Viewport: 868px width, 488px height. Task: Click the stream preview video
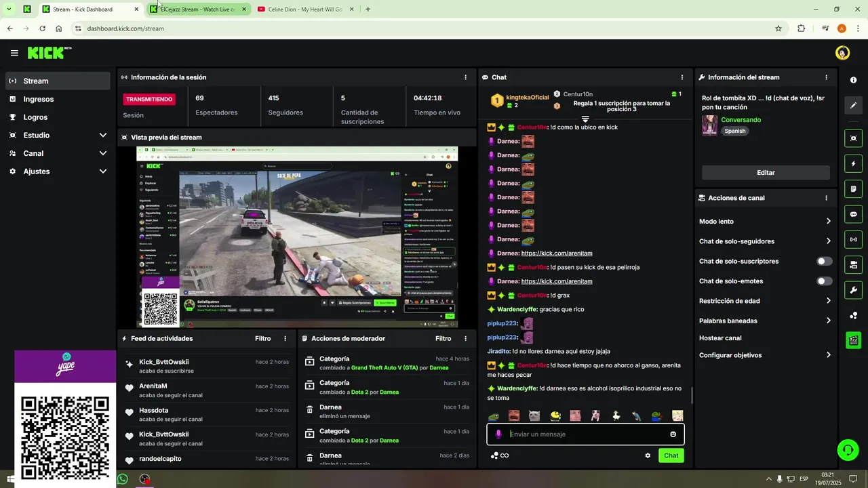point(297,237)
